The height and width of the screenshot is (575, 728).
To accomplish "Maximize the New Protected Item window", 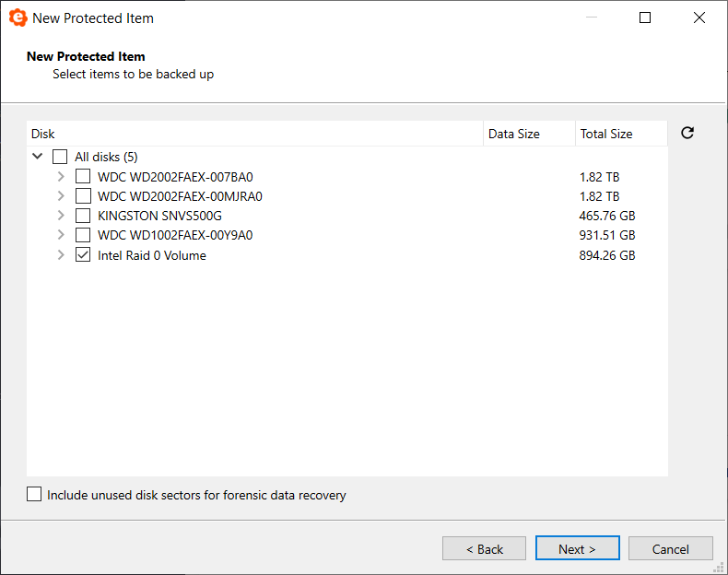I will (645, 18).
